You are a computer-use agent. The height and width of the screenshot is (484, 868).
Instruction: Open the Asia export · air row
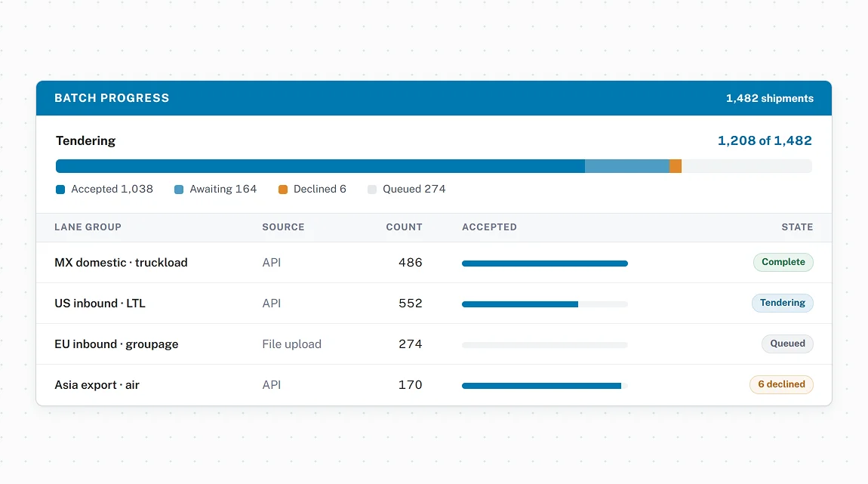(x=434, y=385)
